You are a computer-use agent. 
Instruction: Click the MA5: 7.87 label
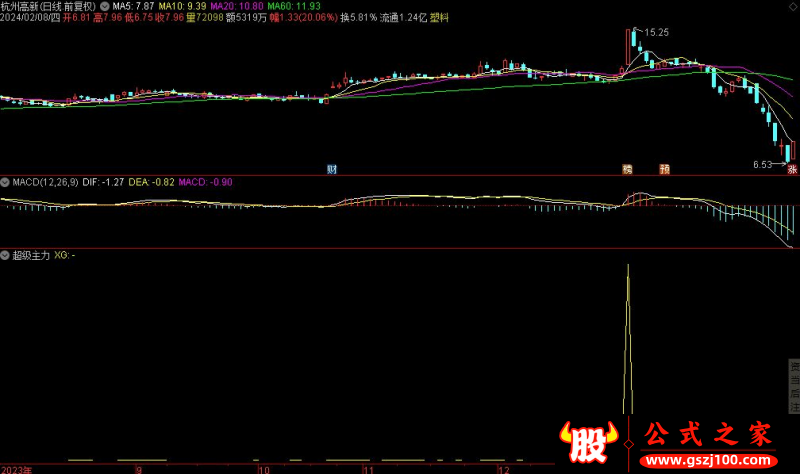coord(133,7)
